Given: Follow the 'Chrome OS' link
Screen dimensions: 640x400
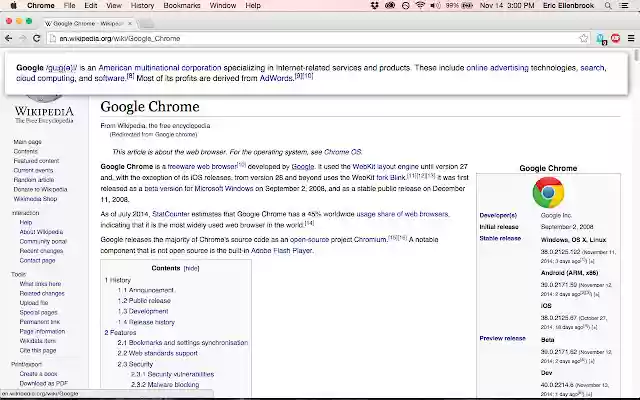Looking at the screenshot, I should click(x=342, y=152).
